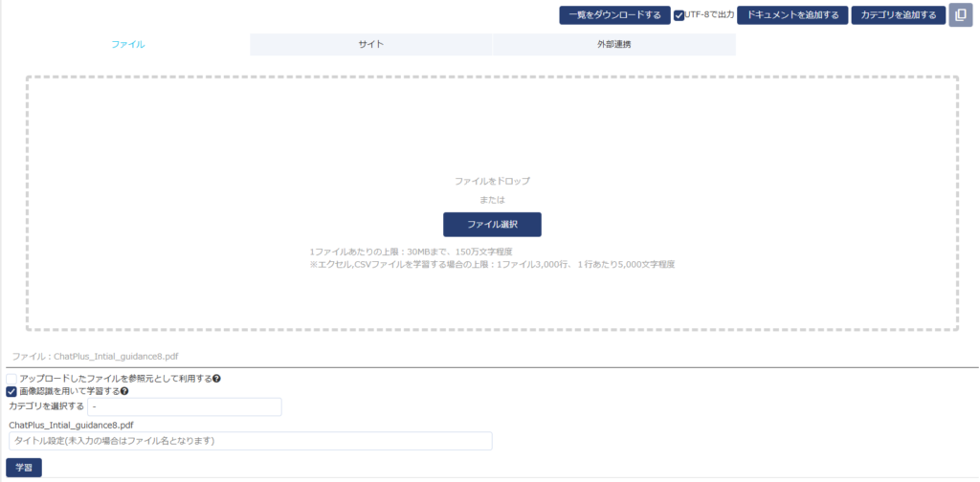This screenshot has height=482, width=980.
Task: Click help icon beside アップロードしたファイルを参照元として利用する
Action: [x=217, y=379]
